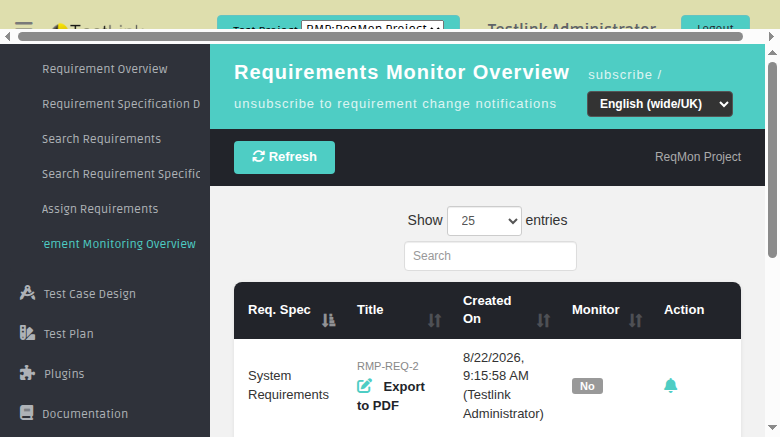Open the English (wide/UK) language dropdown
This screenshot has width=780, height=437.
point(660,104)
